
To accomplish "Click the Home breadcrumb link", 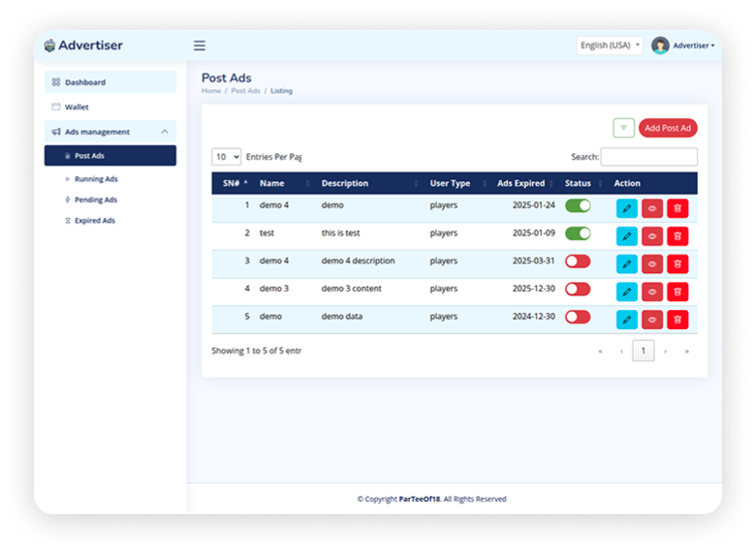I will (x=211, y=91).
